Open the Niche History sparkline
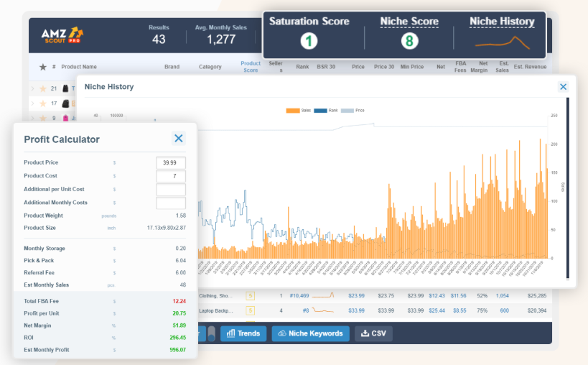The height and width of the screenshot is (365, 588). coord(503,43)
